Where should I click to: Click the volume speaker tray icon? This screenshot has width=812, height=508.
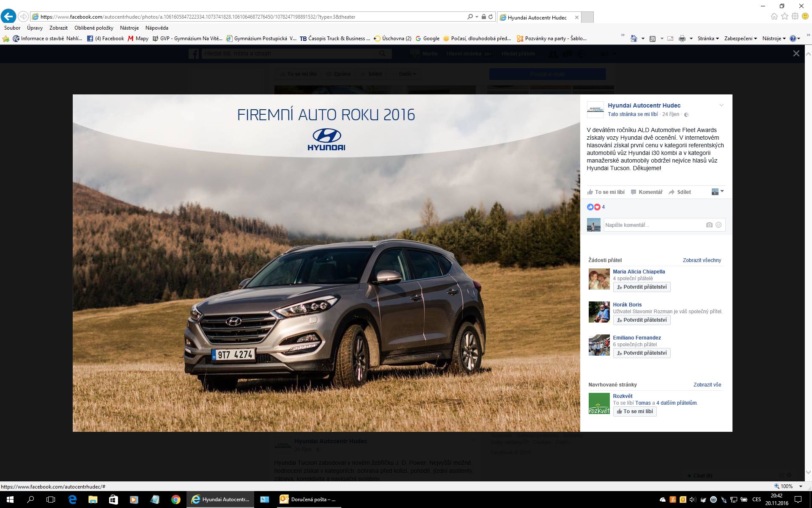(x=693, y=500)
